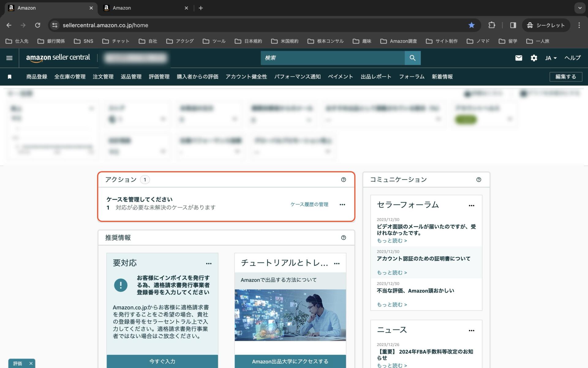This screenshot has width=588, height=368.
Task: Open more options for ケースを管理してください row
Action: coord(342,205)
